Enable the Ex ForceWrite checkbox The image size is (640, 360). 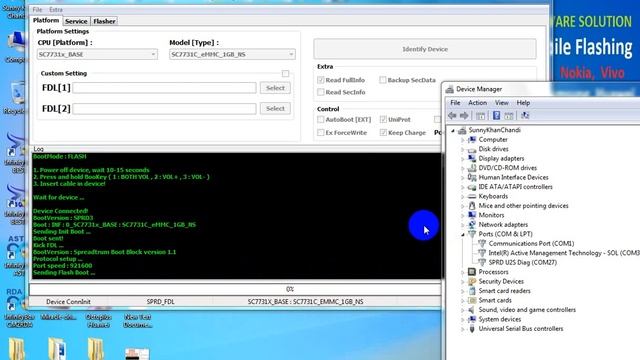coord(321,133)
